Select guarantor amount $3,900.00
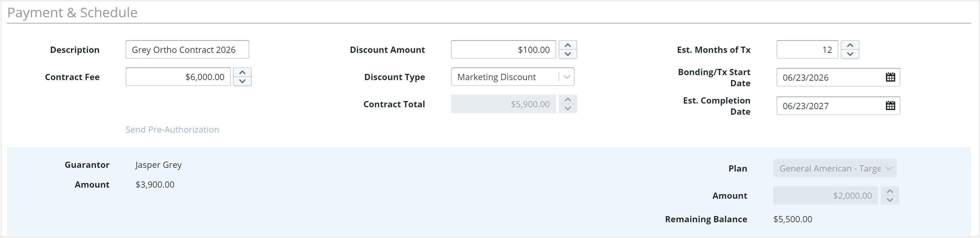Image resolution: width=980 pixels, height=238 pixels. [155, 185]
